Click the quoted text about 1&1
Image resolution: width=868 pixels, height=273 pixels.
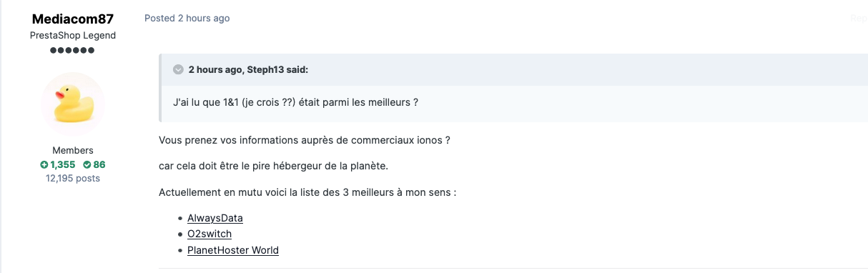[295, 102]
